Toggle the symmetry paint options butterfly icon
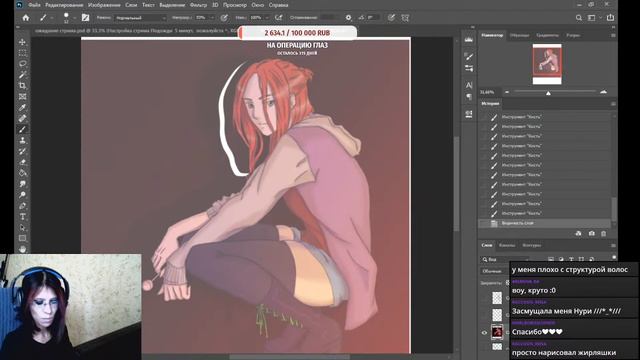The height and width of the screenshot is (360, 640). tap(405, 18)
